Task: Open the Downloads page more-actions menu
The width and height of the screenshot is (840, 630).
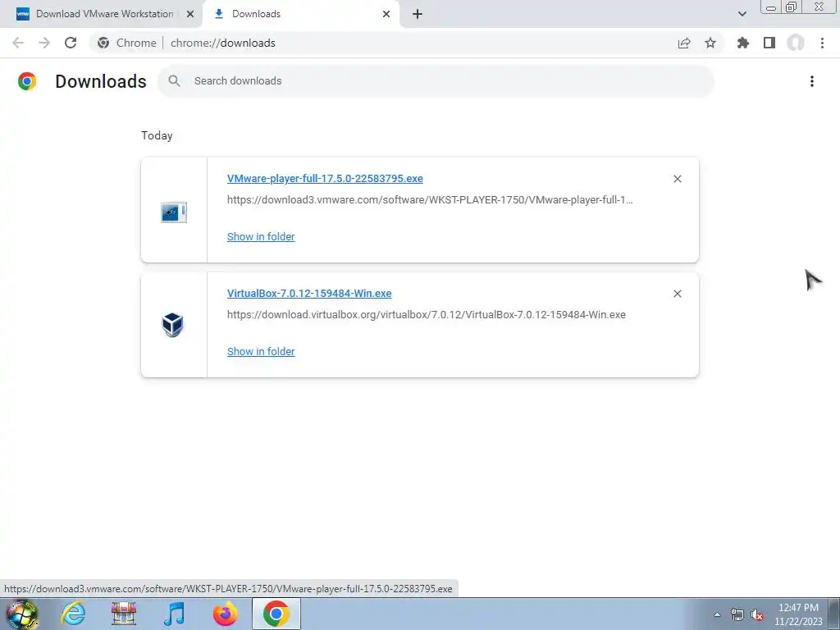Action: point(812,81)
